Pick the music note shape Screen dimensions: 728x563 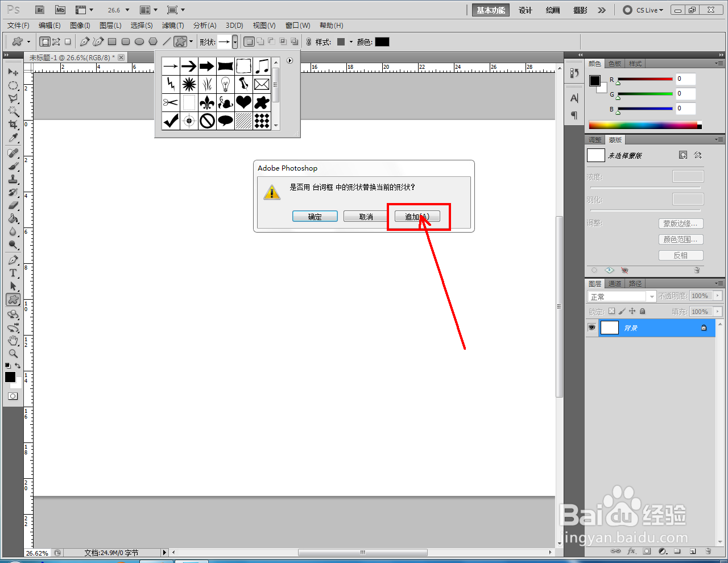pos(262,66)
